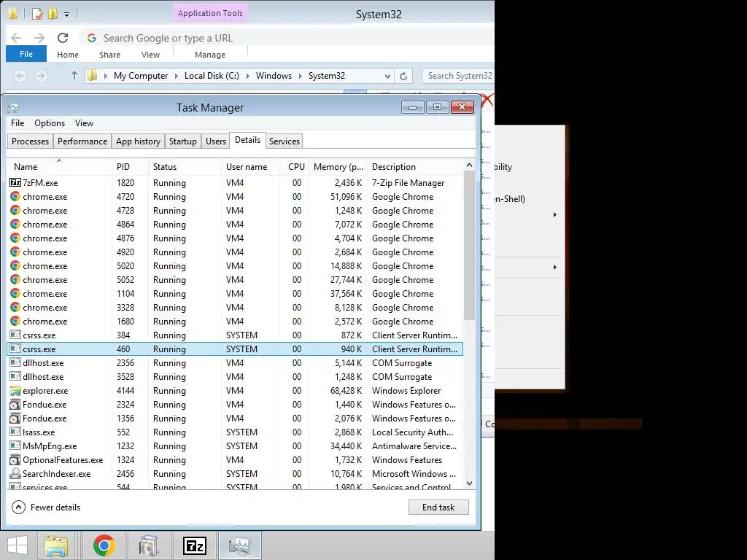
Task: Expand breadcrumb arrow after My Computer
Action: click(177, 76)
